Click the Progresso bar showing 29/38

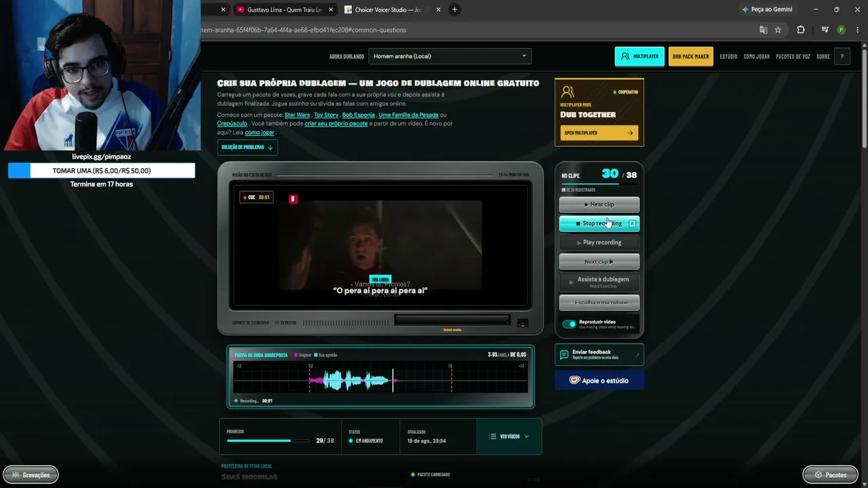coord(268,441)
